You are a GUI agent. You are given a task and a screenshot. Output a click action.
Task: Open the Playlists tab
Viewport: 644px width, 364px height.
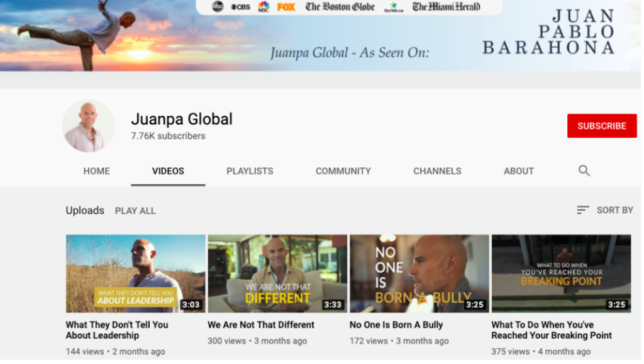(x=250, y=171)
